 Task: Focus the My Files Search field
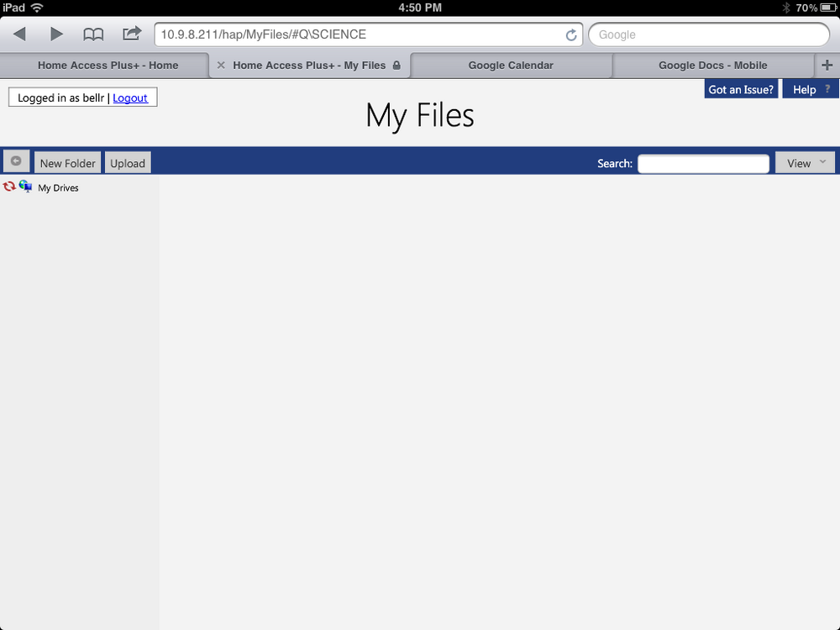coord(703,164)
